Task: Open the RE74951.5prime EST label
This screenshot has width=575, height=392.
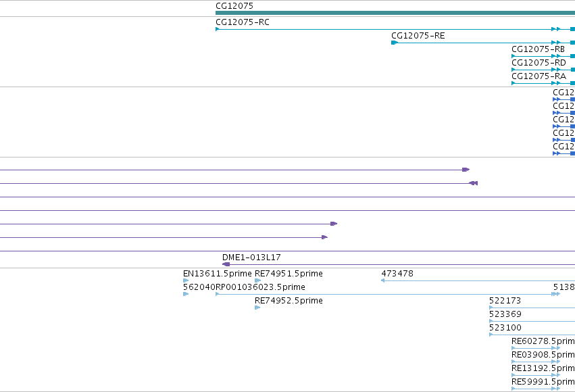Action: click(x=289, y=274)
